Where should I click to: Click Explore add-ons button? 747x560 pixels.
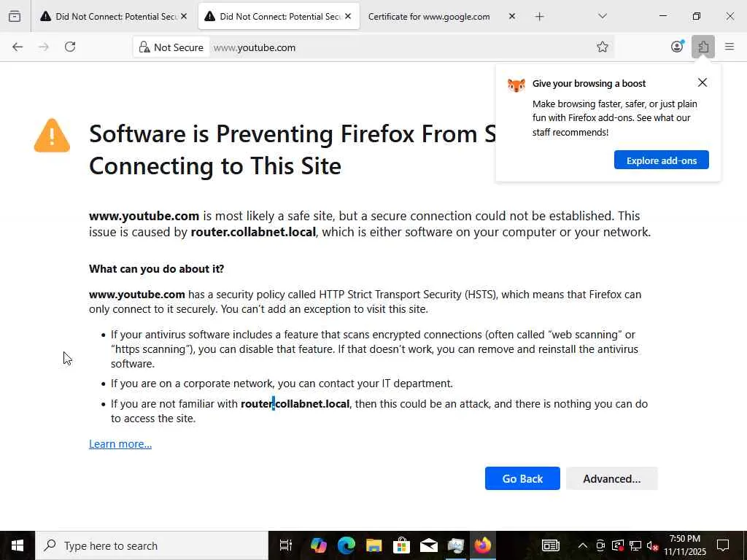tap(661, 160)
